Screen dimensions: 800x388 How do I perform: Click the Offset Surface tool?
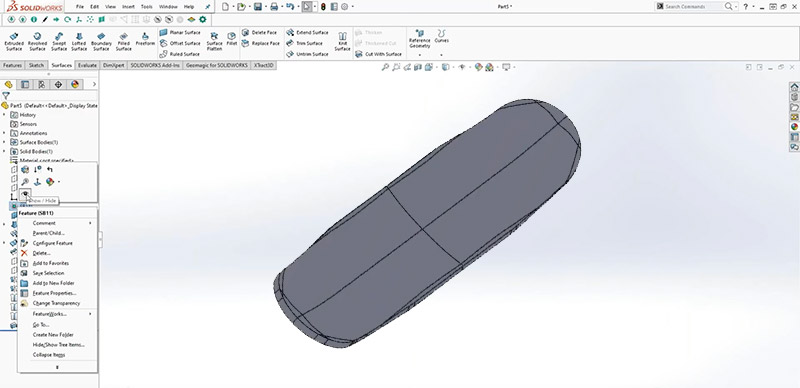click(180, 43)
